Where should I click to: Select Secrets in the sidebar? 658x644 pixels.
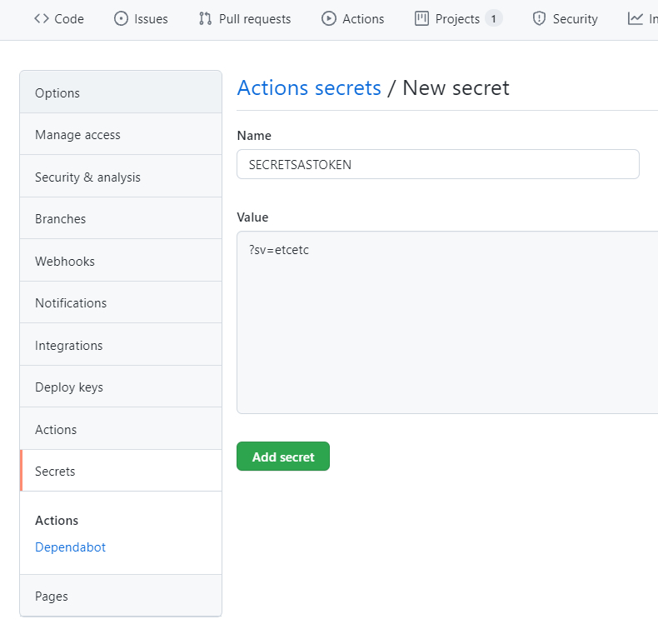click(121, 471)
